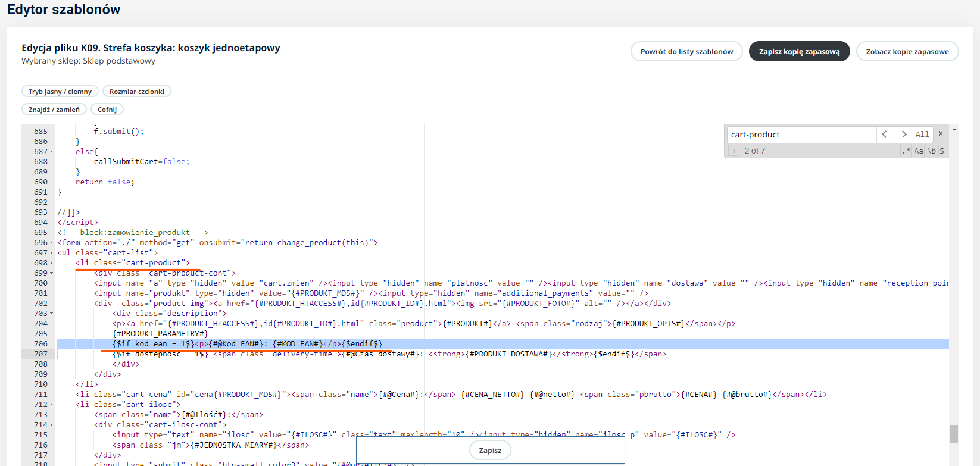Collapse the form block at line 696

52,243
